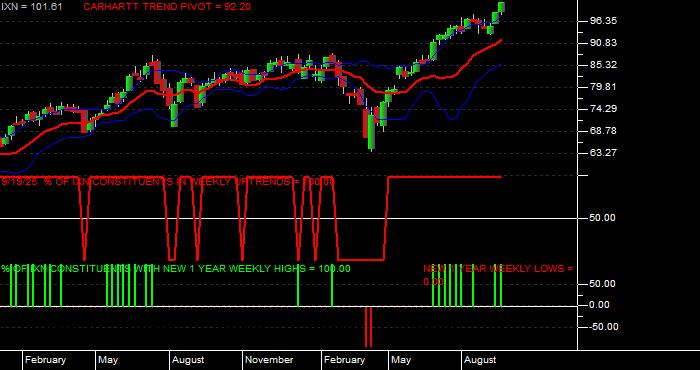Click the first August label on time axis

pyautogui.click(x=188, y=360)
